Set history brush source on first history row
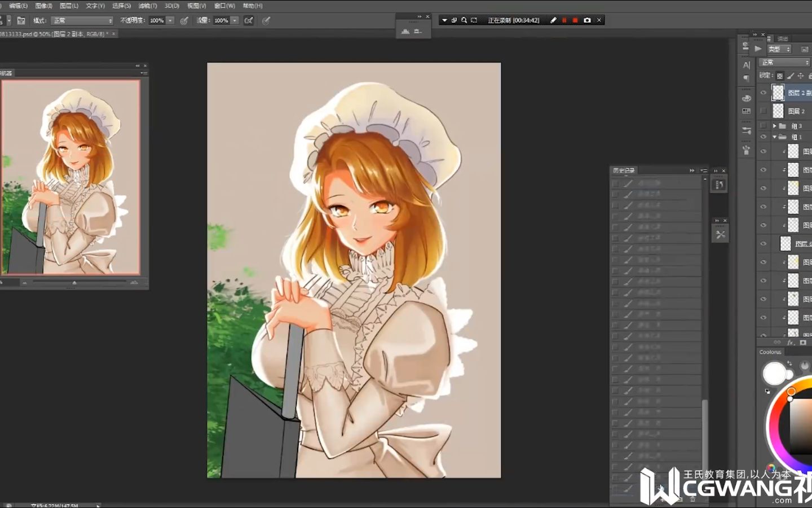This screenshot has height=508, width=812. pos(615,183)
